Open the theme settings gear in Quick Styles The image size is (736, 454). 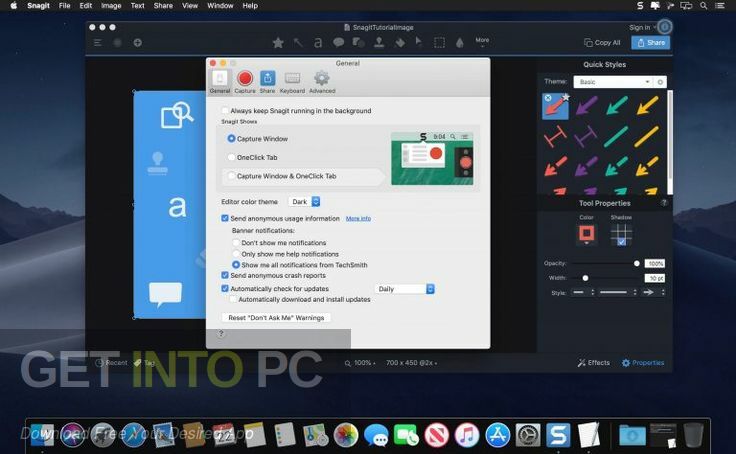[660, 82]
